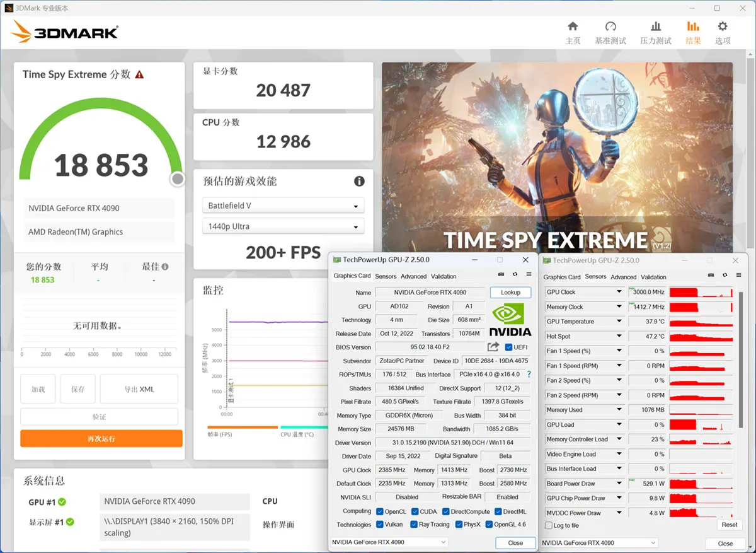Screen dimensions: 756x553
Task: Click the 20 487 graphics score value
Action: coord(283,90)
